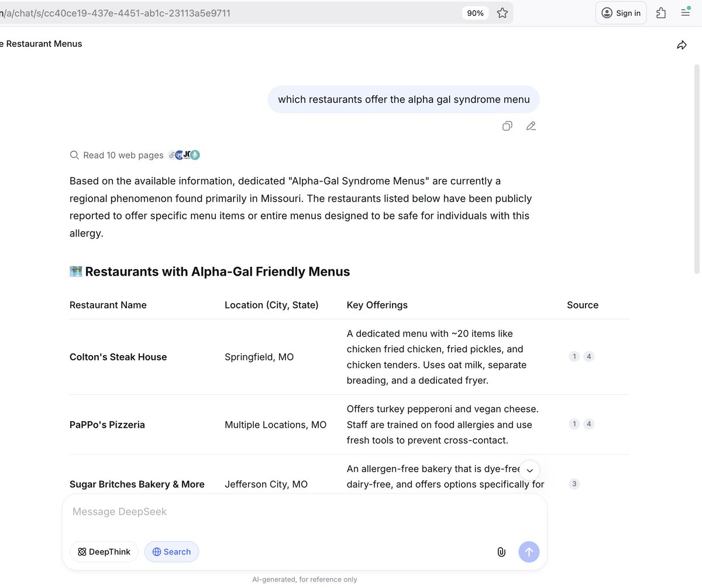The width and height of the screenshot is (702, 588).
Task: Send message with the up arrow button
Action: click(x=529, y=552)
